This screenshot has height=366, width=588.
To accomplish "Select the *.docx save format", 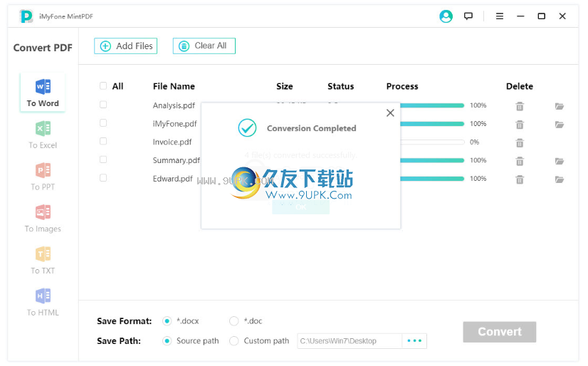I will 167,321.
